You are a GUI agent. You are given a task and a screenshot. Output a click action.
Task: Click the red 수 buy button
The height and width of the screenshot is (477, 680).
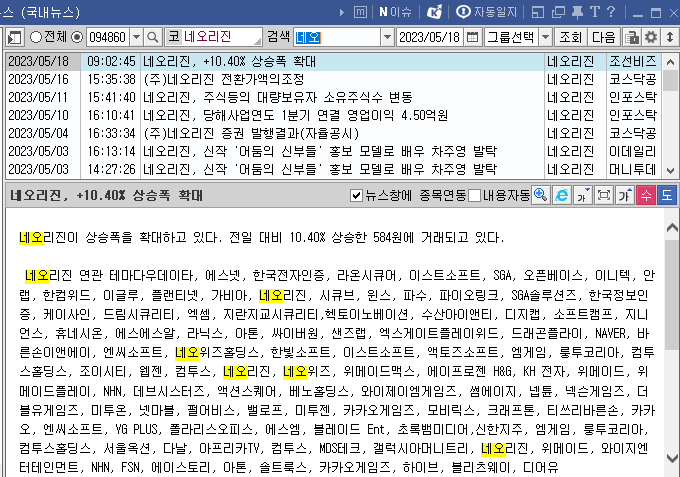point(646,195)
